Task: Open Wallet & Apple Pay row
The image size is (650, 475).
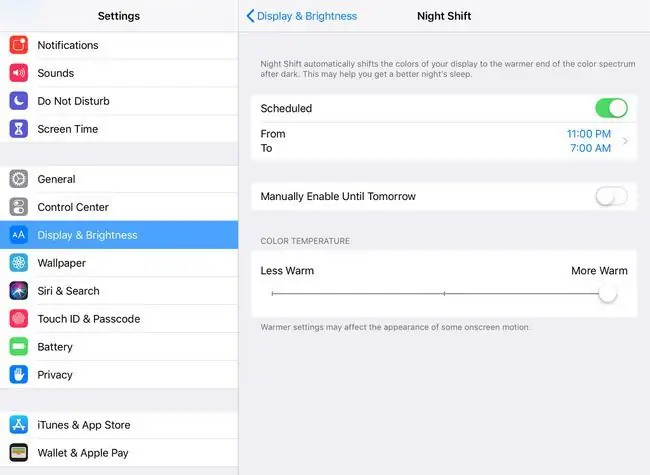Action: click(x=119, y=453)
